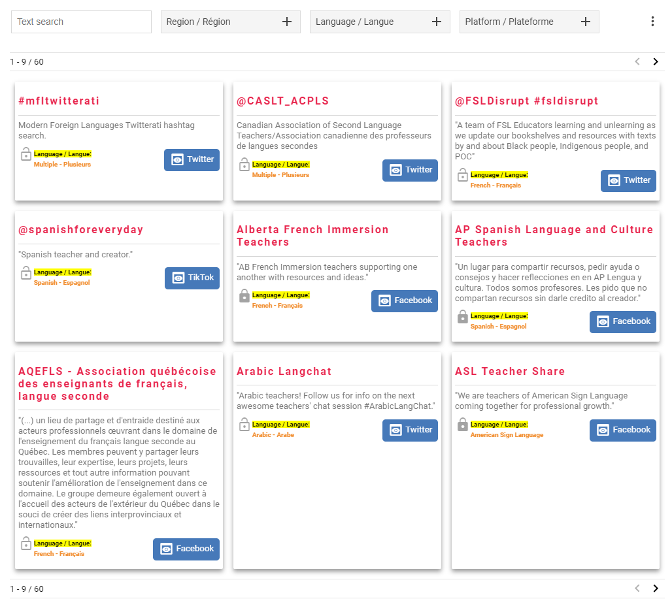Open Twitter page for #mfltwitterati
The height and width of the screenshot is (616, 672).
coord(192,159)
